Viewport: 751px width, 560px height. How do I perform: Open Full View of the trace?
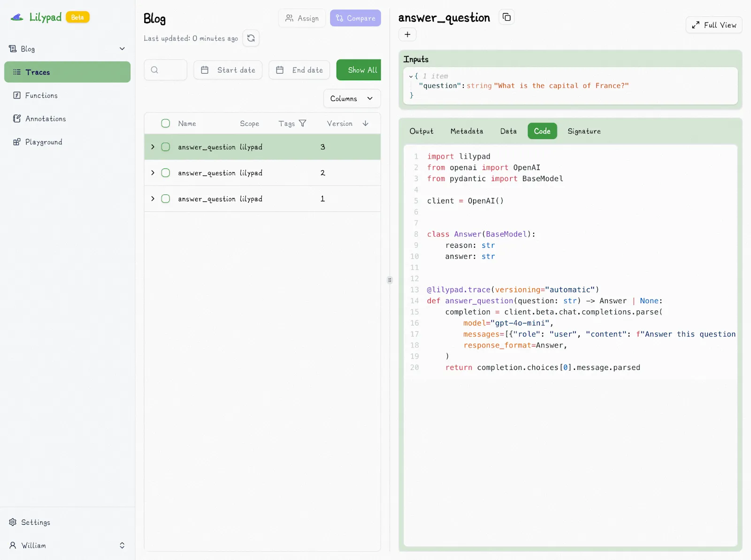(x=713, y=25)
